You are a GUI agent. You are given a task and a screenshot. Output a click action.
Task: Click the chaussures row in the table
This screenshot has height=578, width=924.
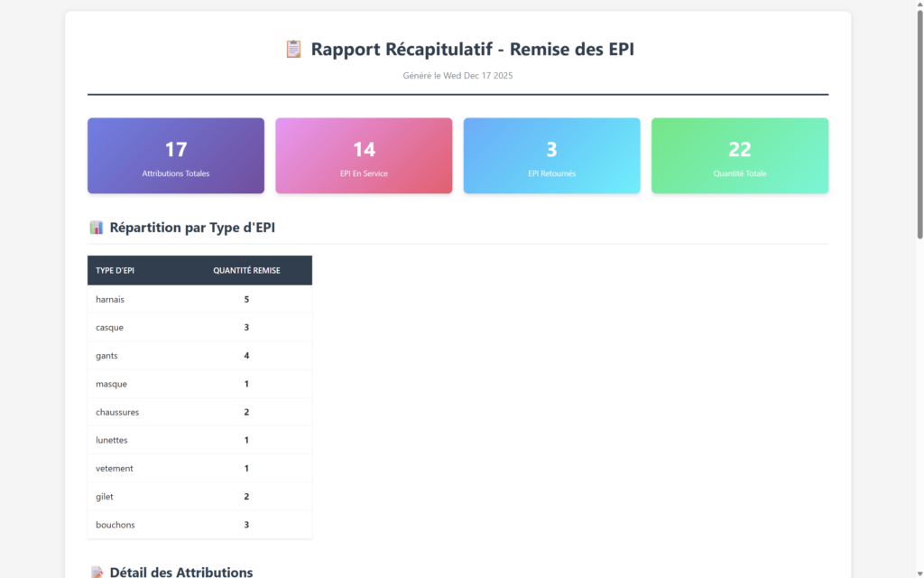(x=199, y=412)
